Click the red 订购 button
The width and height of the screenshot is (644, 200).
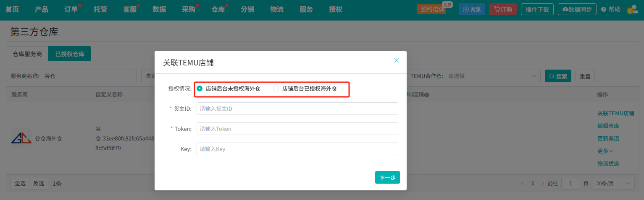(503, 9)
